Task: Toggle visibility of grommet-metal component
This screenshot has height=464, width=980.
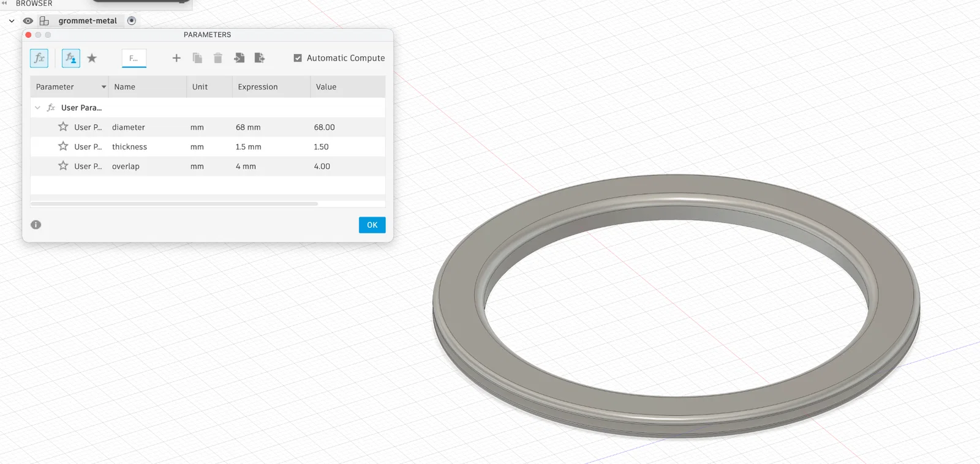Action: click(28, 21)
